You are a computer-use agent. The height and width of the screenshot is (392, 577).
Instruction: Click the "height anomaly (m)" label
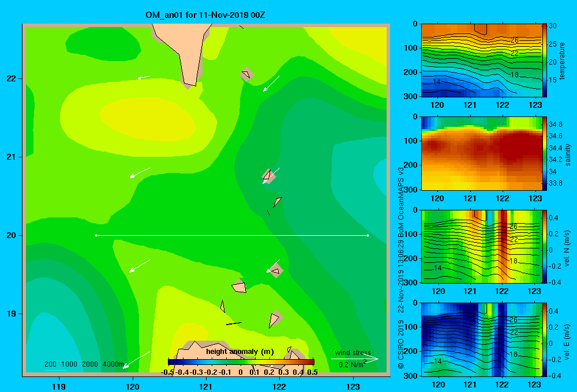pos(240,352)
